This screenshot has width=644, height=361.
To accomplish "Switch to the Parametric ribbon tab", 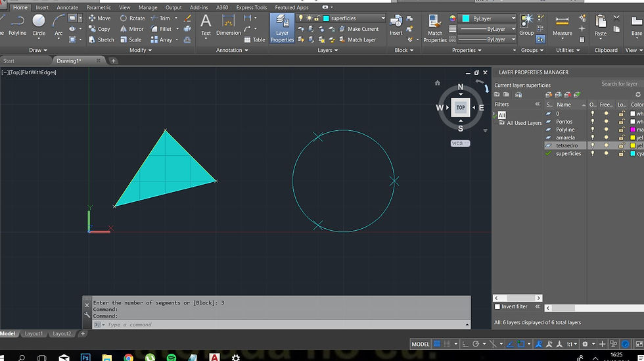I will coord(99,7).
